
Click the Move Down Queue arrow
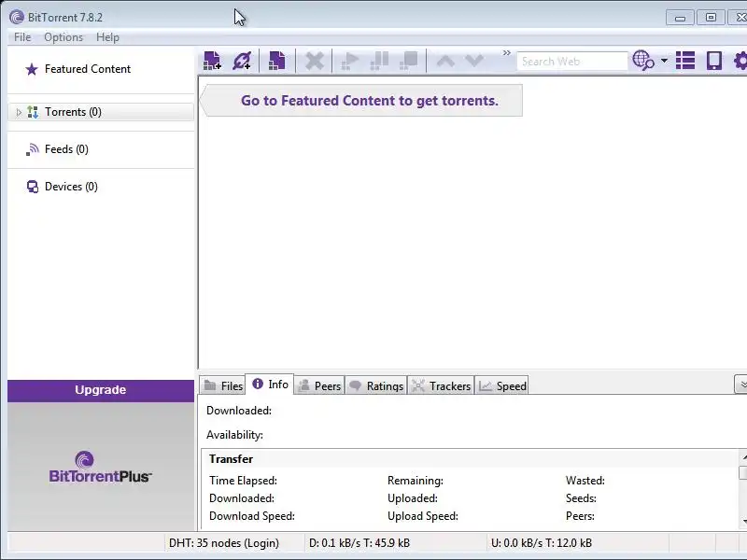(474, 61)
